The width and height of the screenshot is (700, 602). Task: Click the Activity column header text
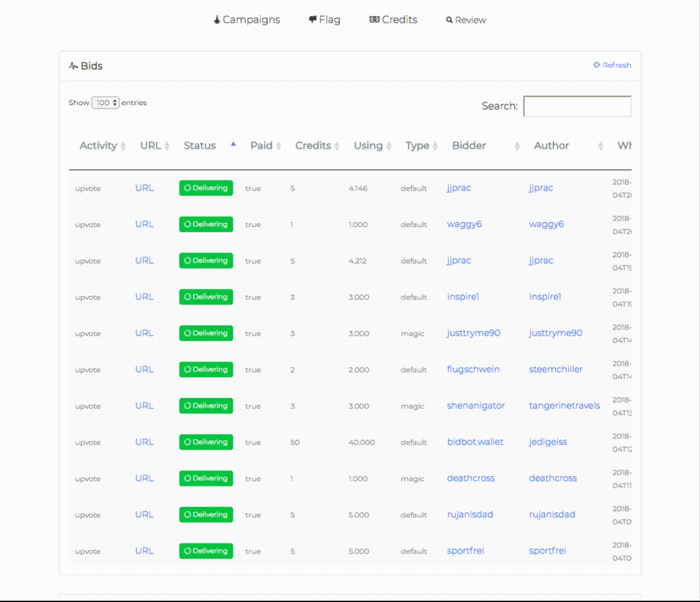click(98, 146)
